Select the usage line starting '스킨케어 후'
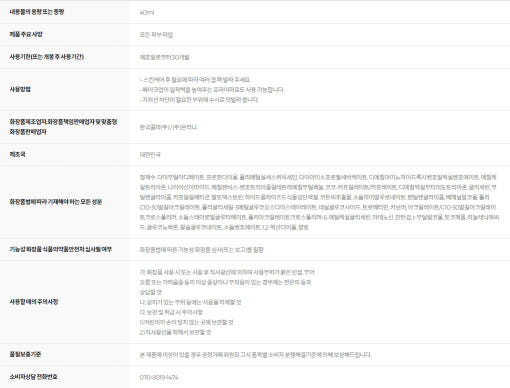The width and height of the screenshot is (510, 388). [195, 80]
